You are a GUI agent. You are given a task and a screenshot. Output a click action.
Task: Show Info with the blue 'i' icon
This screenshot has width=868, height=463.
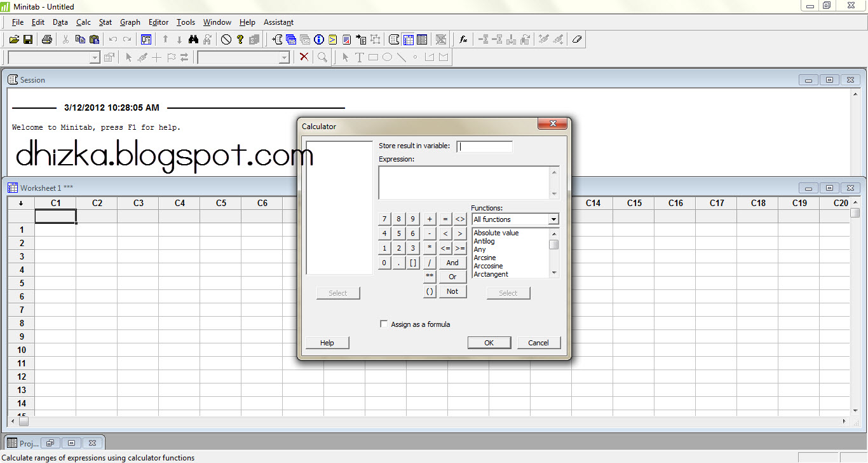(319, 39)
